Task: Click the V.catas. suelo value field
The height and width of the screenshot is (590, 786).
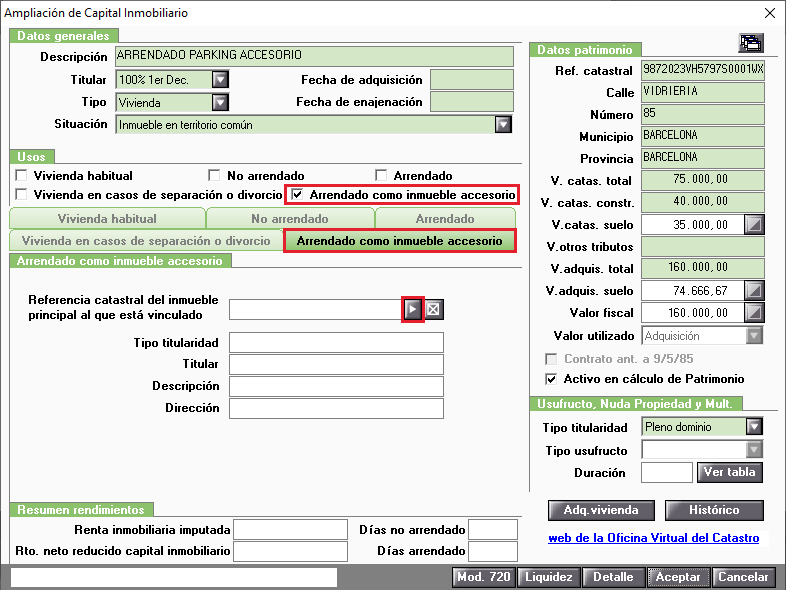Action: point(692,225)
